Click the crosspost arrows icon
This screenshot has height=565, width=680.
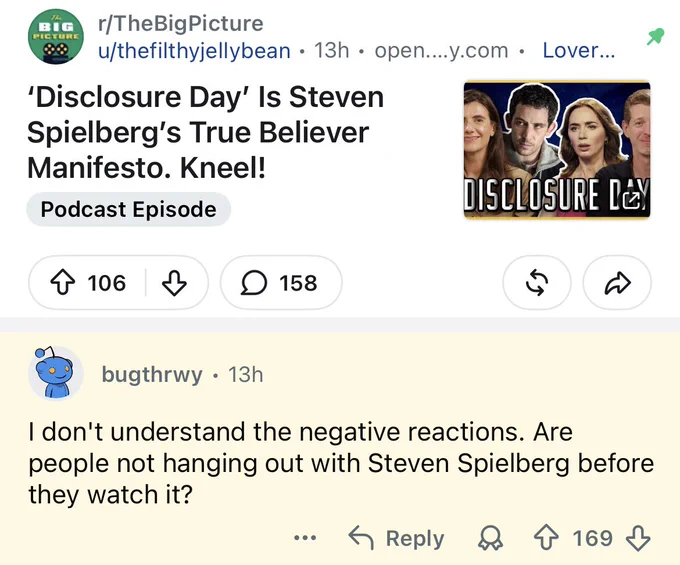coord(537,283)
